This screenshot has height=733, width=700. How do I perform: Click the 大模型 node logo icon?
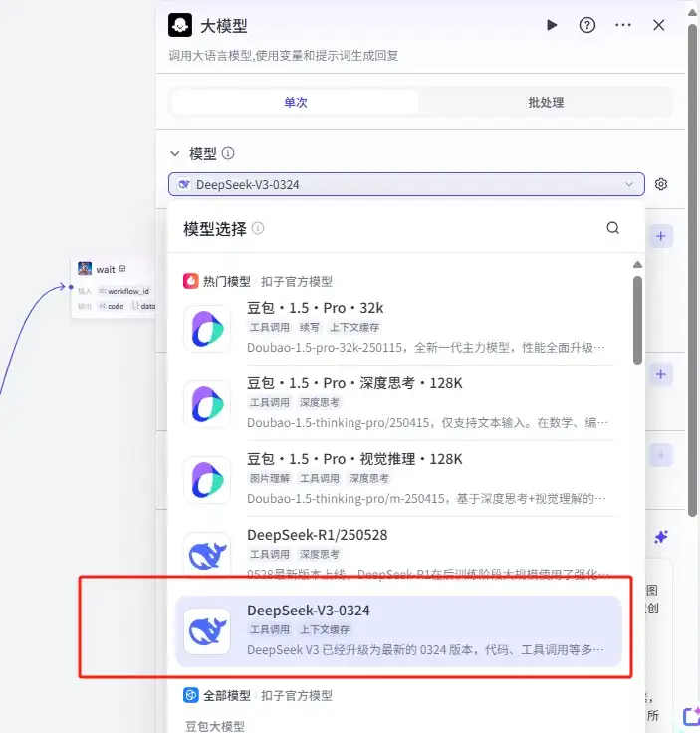point(180,25)
